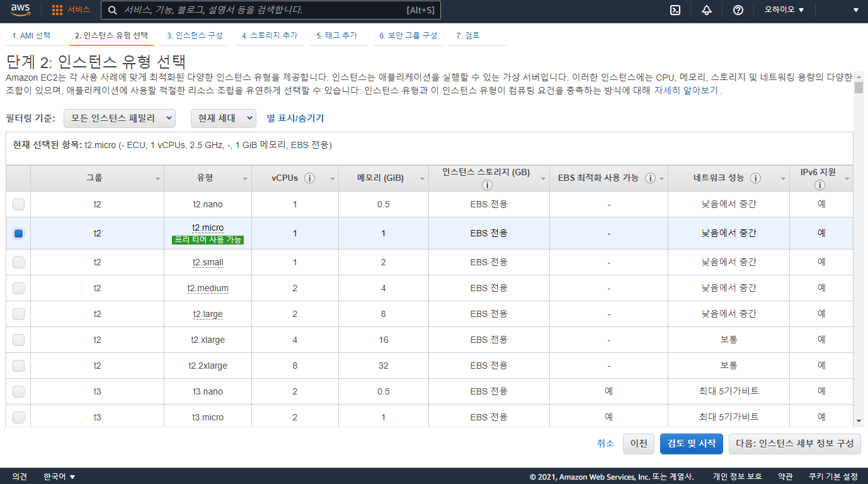The height and width of the screenshot is (484, 868).
Task: Open 모든 인스턴스 패밀리 filter dropdown
Action: pyautogui.click(x=120, y=118)
